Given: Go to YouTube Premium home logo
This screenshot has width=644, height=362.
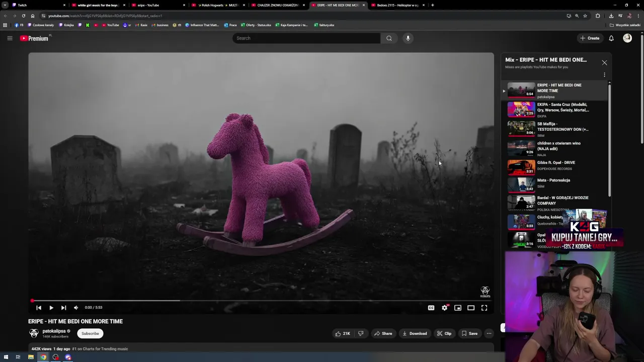Looking at the screenshot, I should 34,38.
